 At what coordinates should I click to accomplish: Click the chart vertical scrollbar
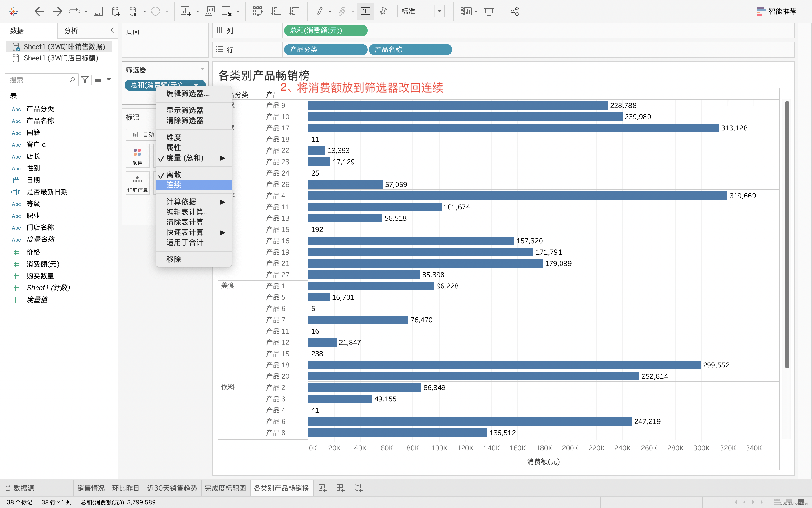(787, 235)
